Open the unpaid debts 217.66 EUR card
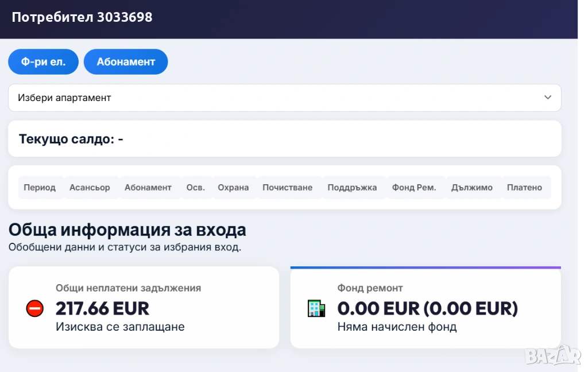588x372 pixels. point(144,307)
